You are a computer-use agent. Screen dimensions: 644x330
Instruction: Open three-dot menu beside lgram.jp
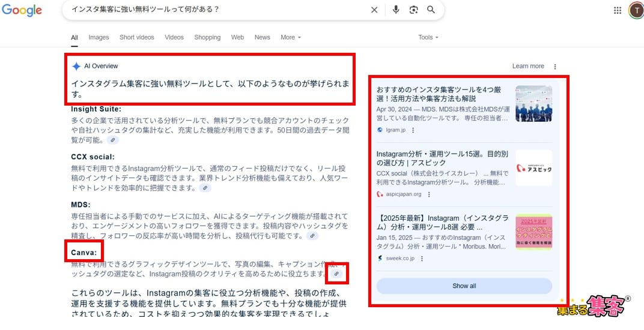tap(413, 130)
